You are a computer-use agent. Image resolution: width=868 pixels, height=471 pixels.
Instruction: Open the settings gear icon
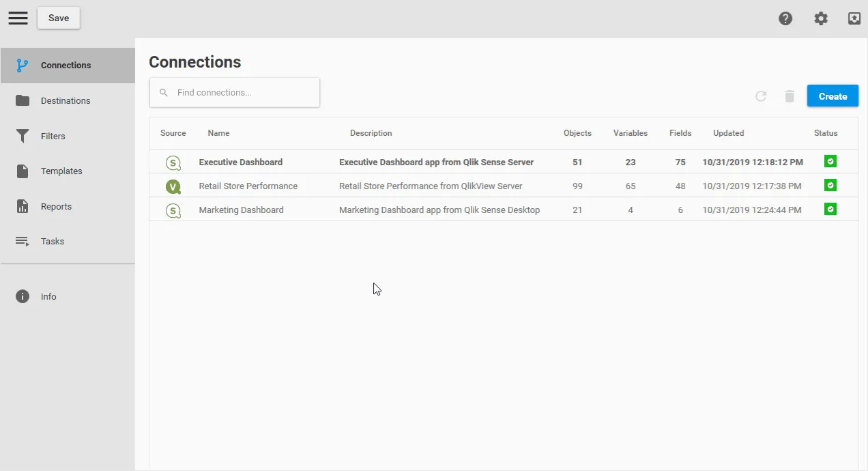point(821,18)
